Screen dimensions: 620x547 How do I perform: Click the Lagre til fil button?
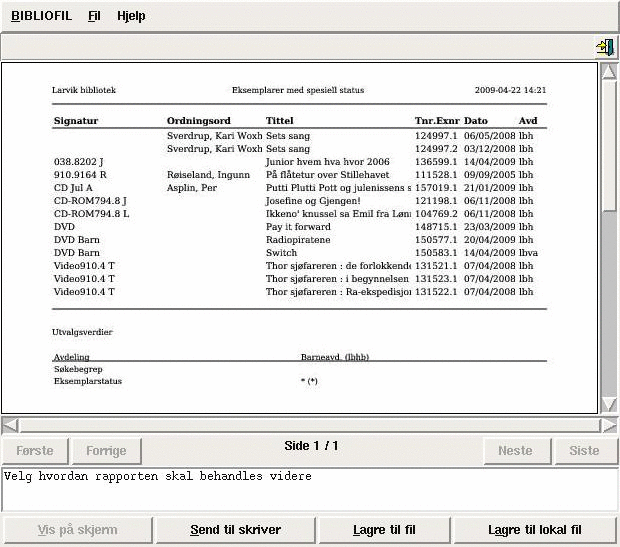coord(384,530)
